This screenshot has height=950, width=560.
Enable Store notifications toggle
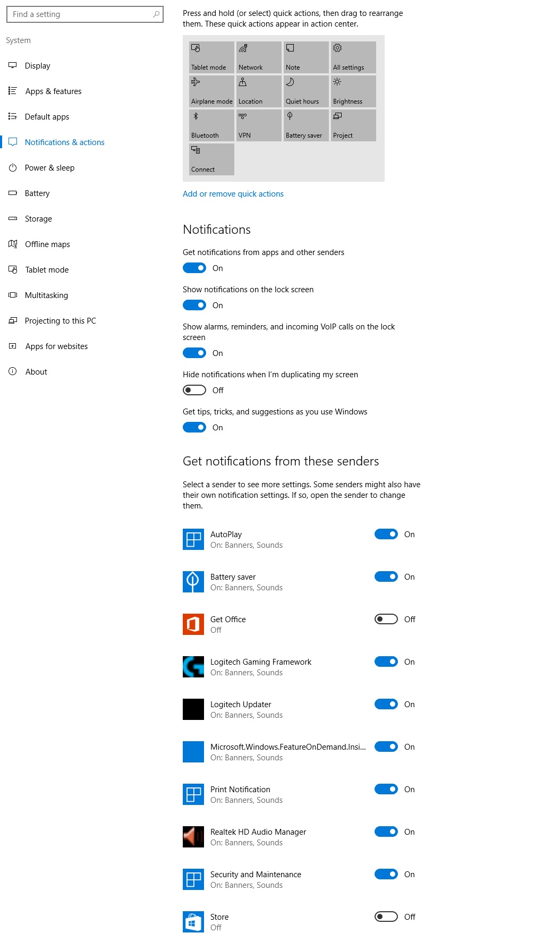pyautogui.click(x=386, y=917)
